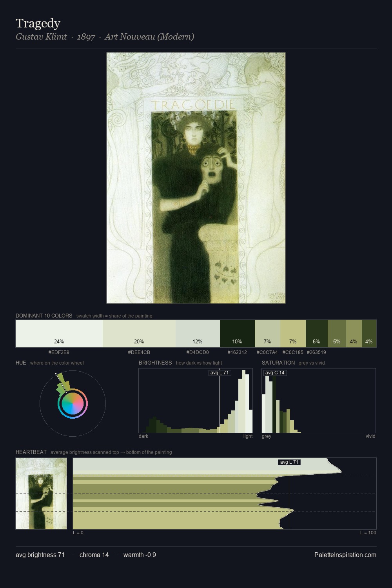Click the hex label #C0C185
The image size is (392, 588).
(293, 352)
